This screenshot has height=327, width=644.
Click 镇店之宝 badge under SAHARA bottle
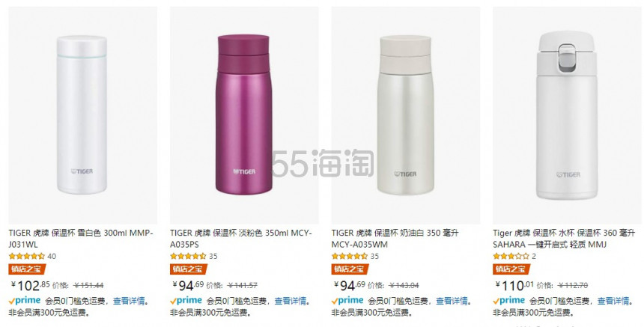pyautogui.click(x=511, y=269)
